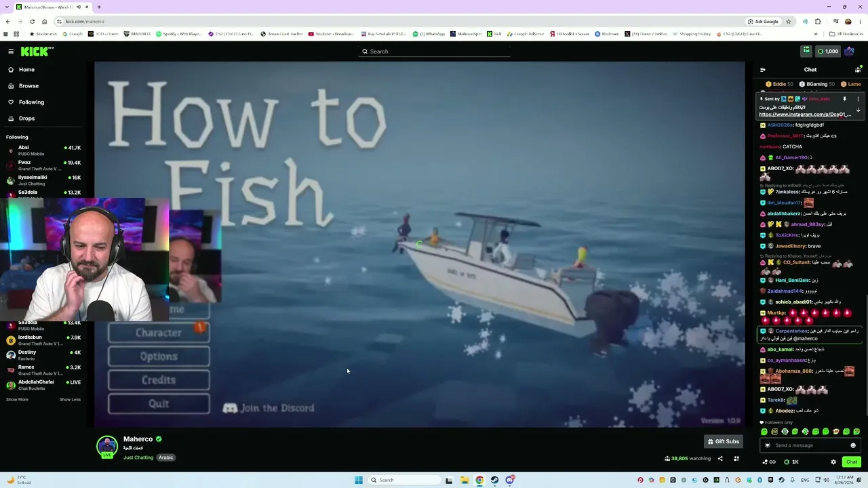Open Steam on the taskbar
The width and height of the screenshot is (868, 488).
click(494, 481)
